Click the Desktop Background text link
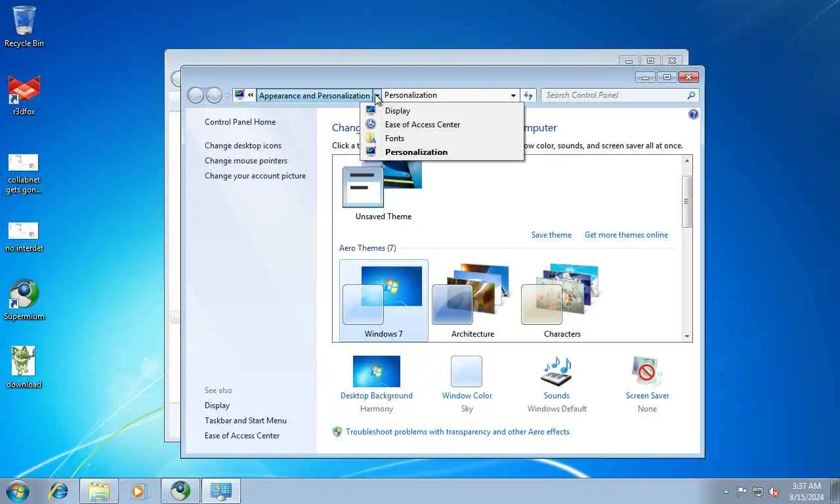 pyautogui.click(x=377, y=396)
